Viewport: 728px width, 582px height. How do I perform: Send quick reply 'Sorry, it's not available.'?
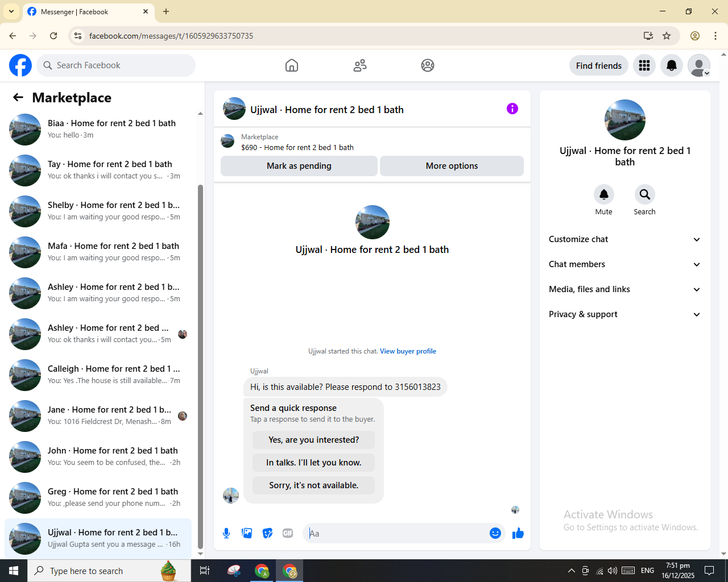[314, 485]
